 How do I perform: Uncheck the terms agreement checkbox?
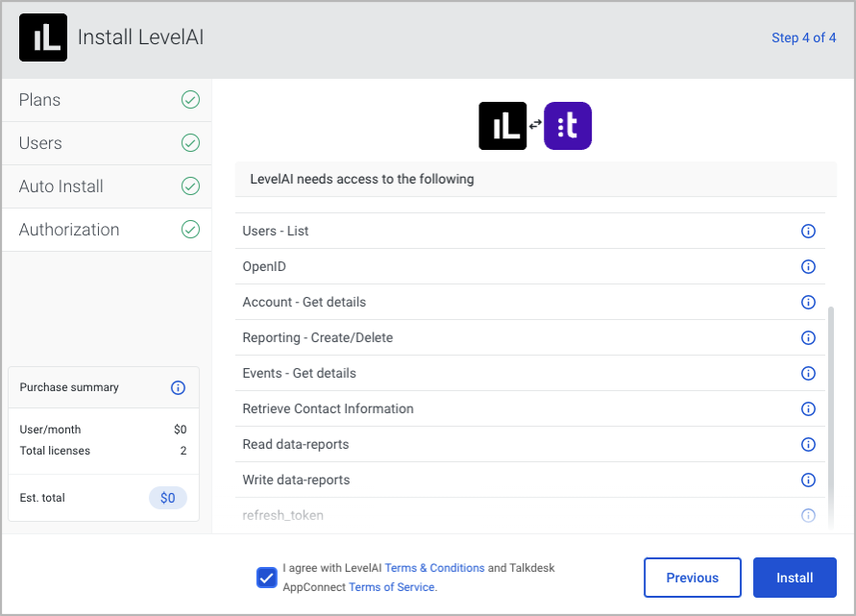(266, 578)
